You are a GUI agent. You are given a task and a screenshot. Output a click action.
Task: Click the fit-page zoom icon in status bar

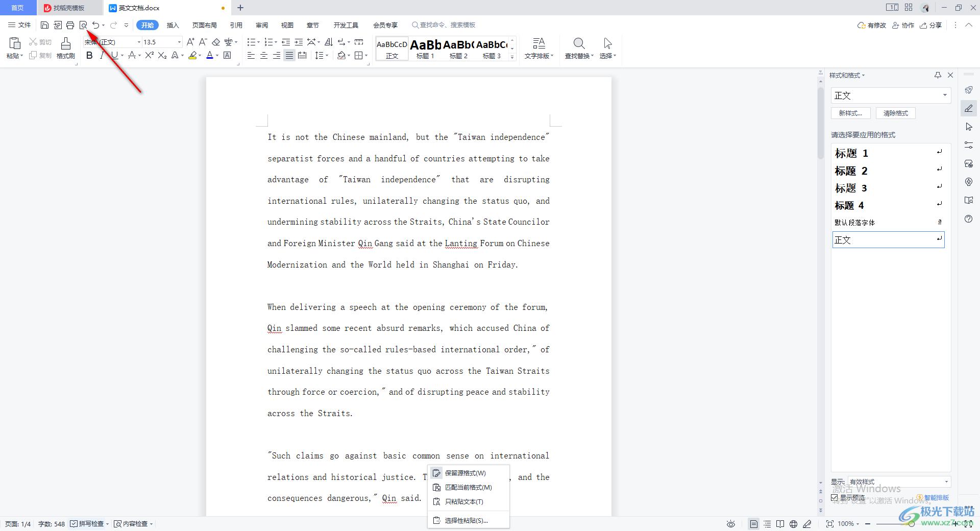coord(830,524)
